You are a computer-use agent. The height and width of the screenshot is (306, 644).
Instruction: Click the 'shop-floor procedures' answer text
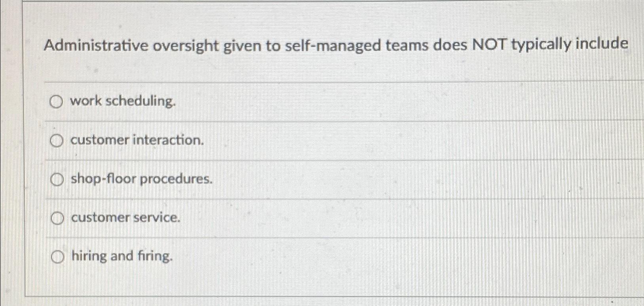pyautogui.click(x=141, y=179)
